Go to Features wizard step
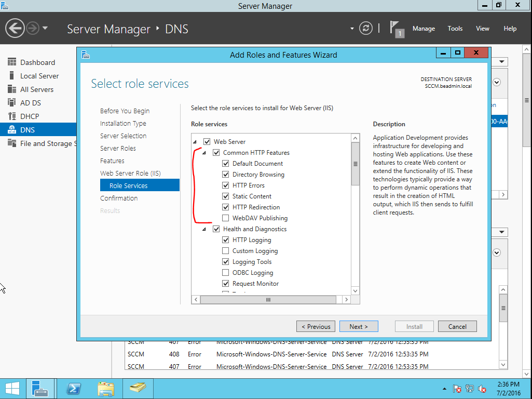532x399 pixels. tap(112, 161)
